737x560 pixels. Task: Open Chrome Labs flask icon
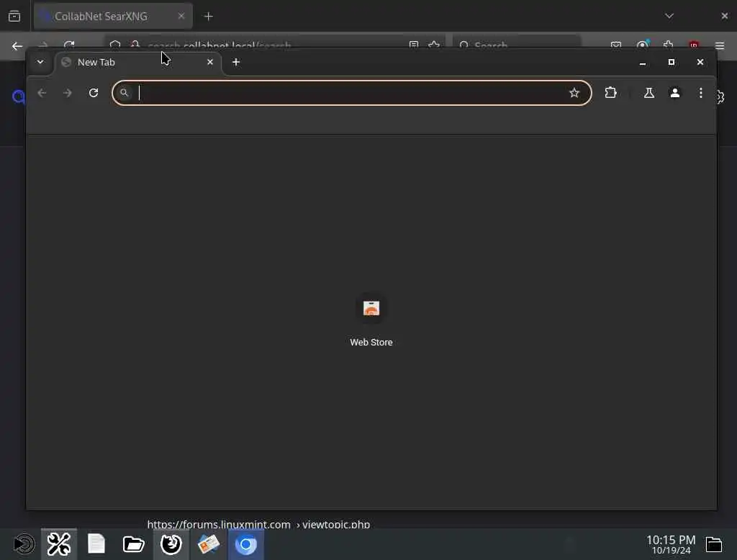click(x=649, y=93)
